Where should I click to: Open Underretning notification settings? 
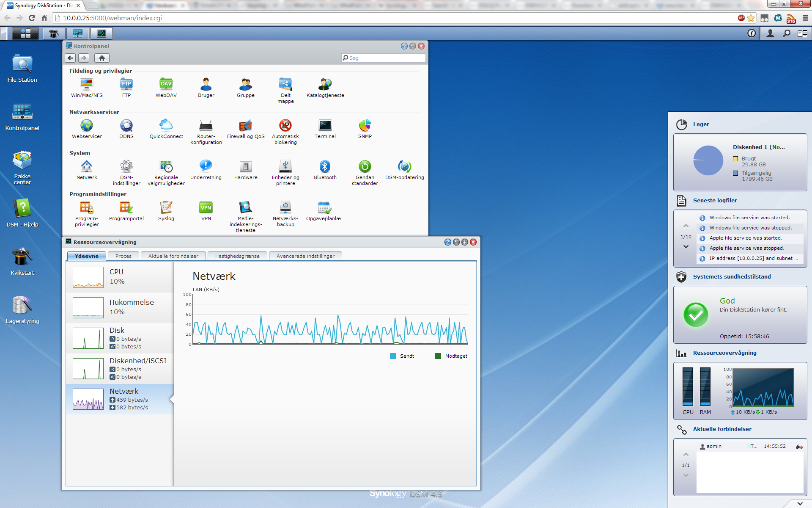click(x=206, y=170)
